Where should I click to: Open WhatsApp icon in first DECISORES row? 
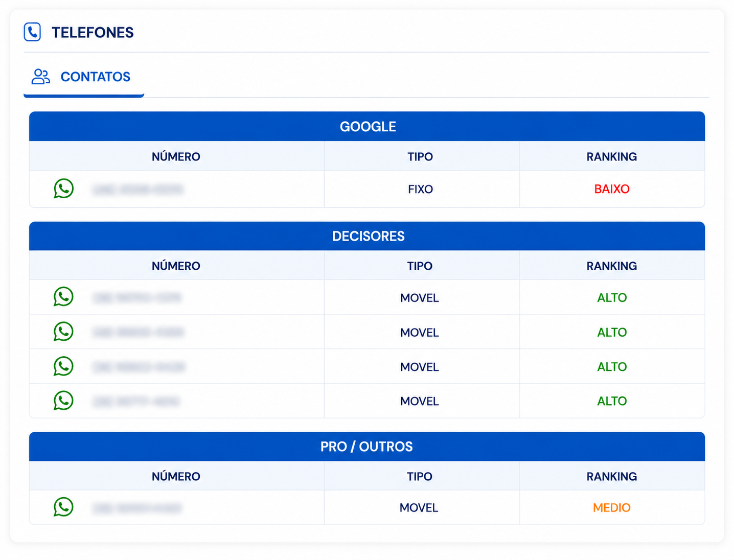click(x=64, y=297)
